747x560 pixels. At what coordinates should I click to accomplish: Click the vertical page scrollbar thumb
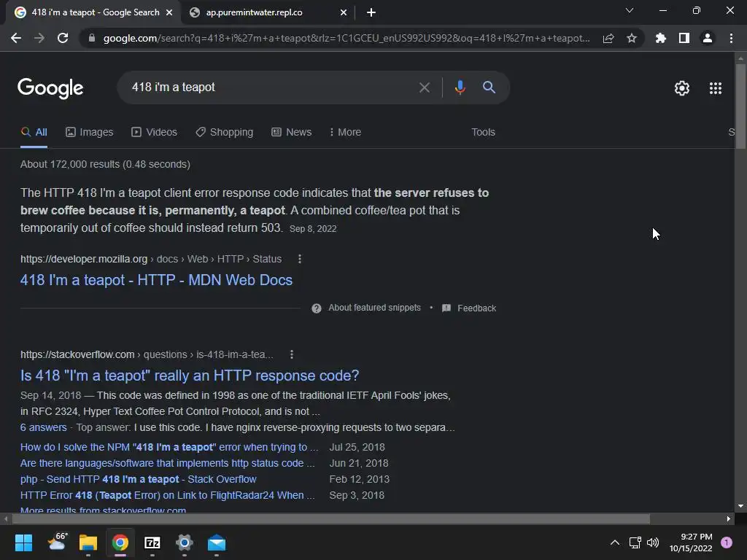tap(740, 106)
